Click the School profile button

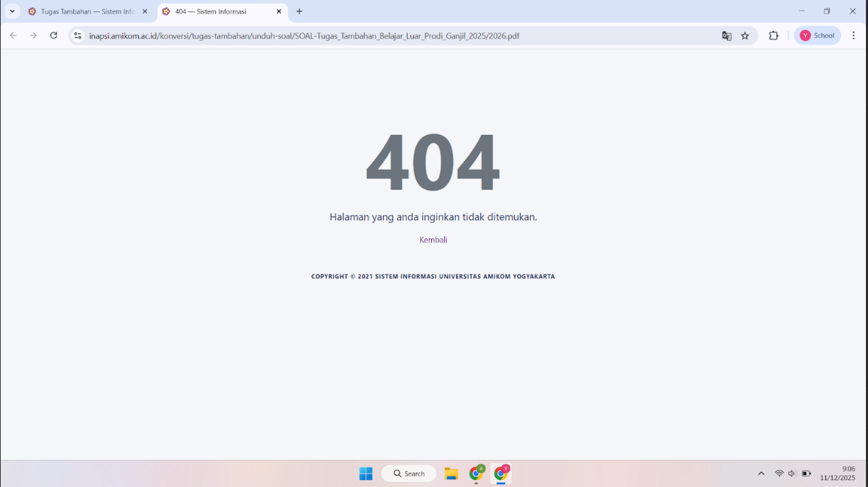coord(817,36)
